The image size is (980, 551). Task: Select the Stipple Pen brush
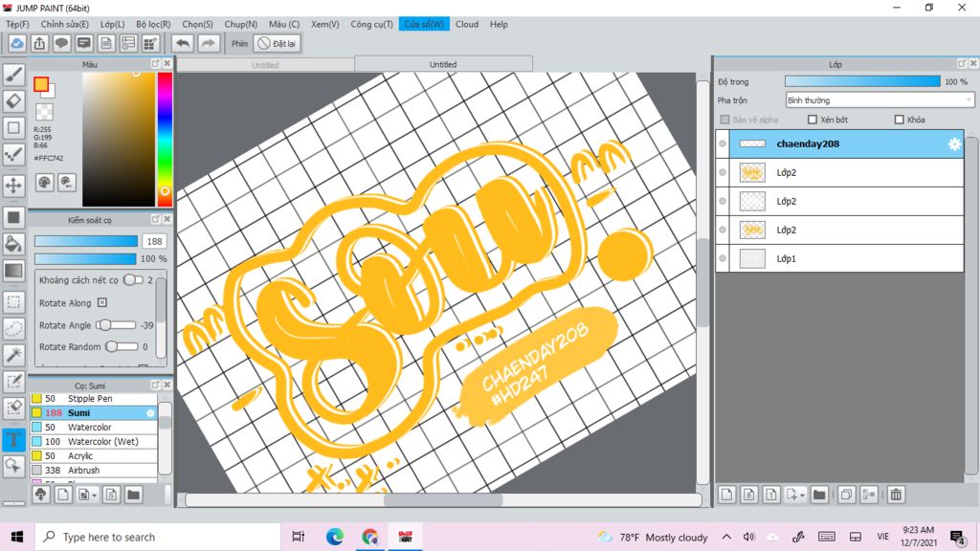tap(94, 399)
